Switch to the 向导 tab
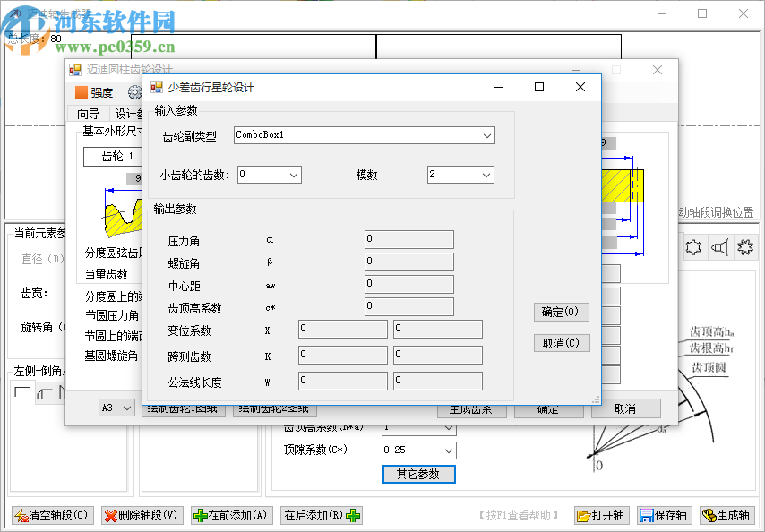 tap(87, 114)
